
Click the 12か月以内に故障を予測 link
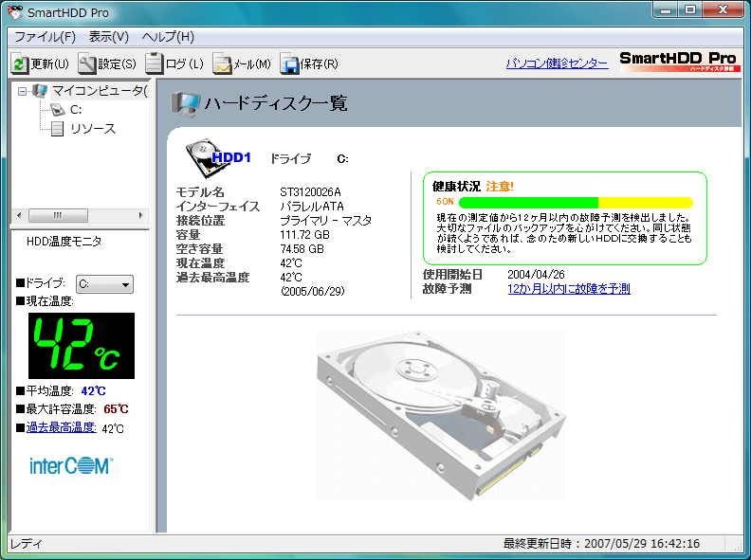click(x=569, y=289)
